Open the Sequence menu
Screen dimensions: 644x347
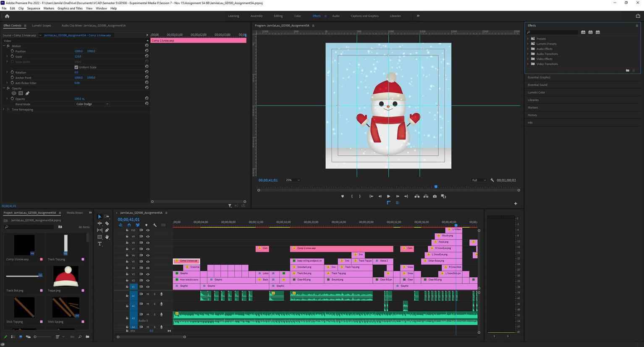click(x=34, y=8)
